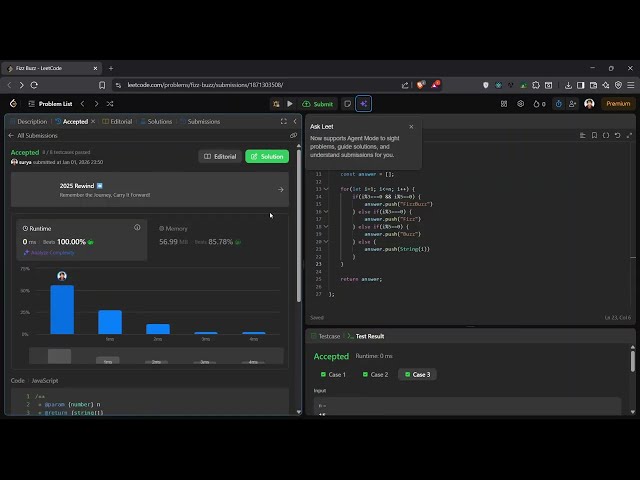Shuffle to a random problem
Screen dimensions: 640x480
click(110, 104)
